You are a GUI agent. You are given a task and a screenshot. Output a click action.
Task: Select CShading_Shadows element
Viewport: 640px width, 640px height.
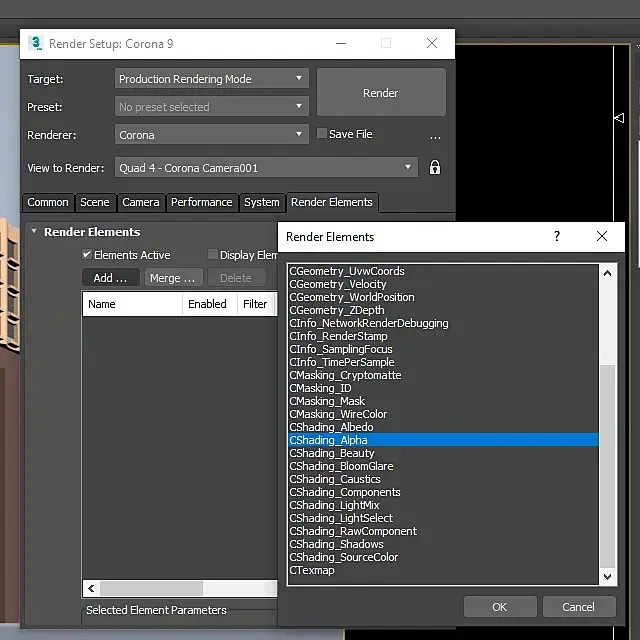pyautogui.click(x=443, y=544)
